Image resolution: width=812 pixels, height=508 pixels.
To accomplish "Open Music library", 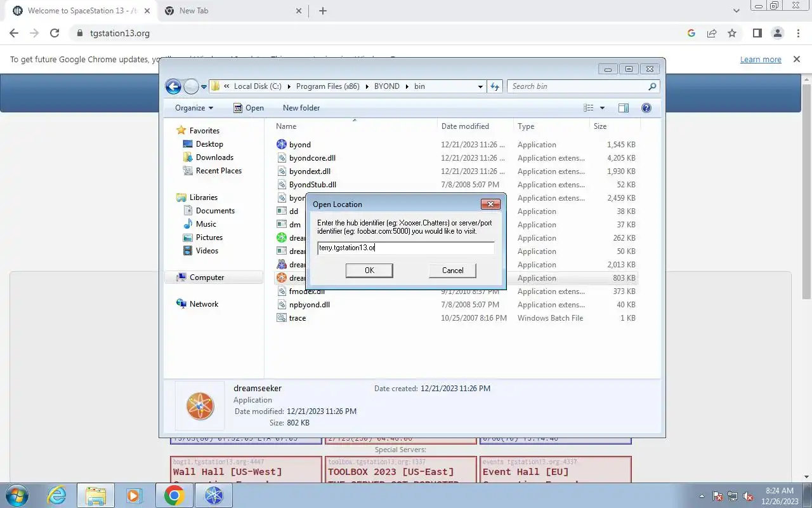I will tap(206, 224).
